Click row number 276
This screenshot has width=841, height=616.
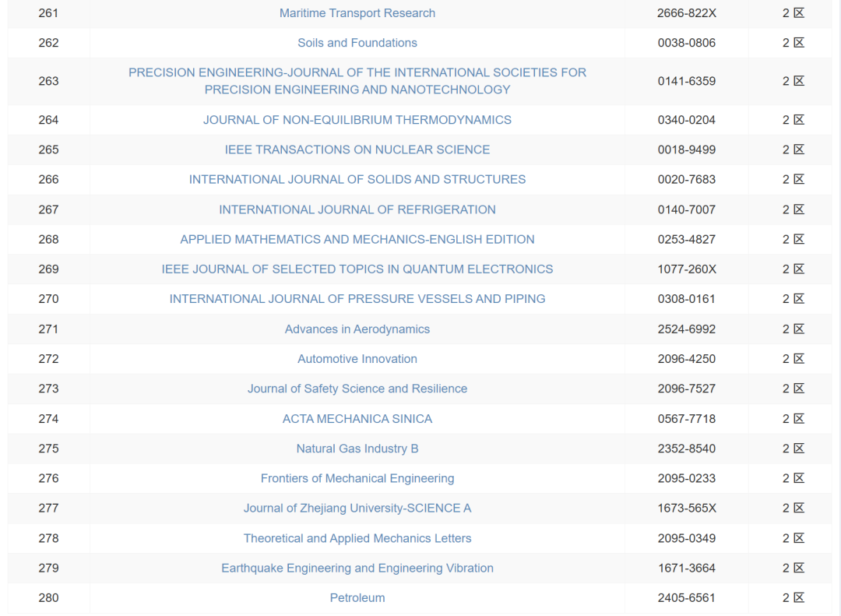pos(48,478)
